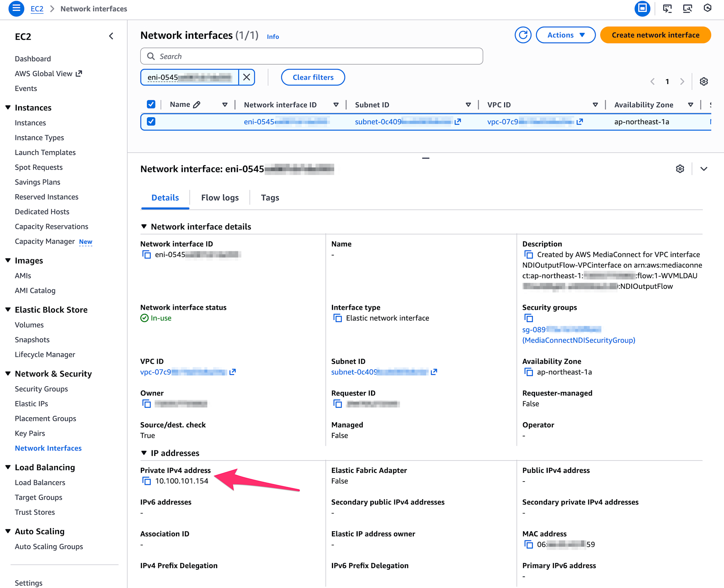Copy the Availability Zone ap-northeast-1a

529,372
